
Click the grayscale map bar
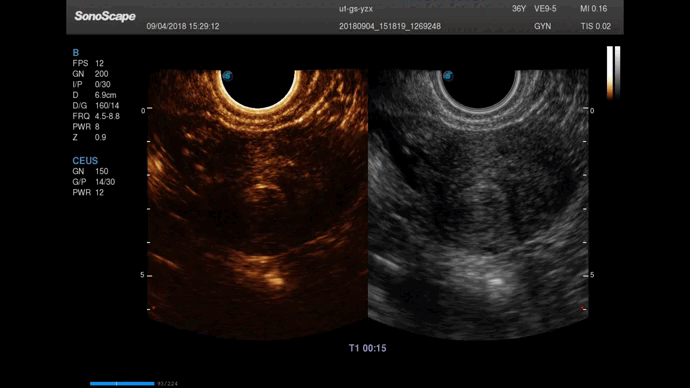click(x=617, y=73)
